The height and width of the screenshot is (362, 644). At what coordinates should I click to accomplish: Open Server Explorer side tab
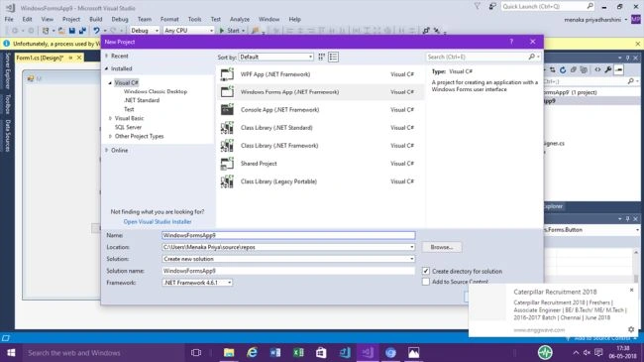(7, 70)
